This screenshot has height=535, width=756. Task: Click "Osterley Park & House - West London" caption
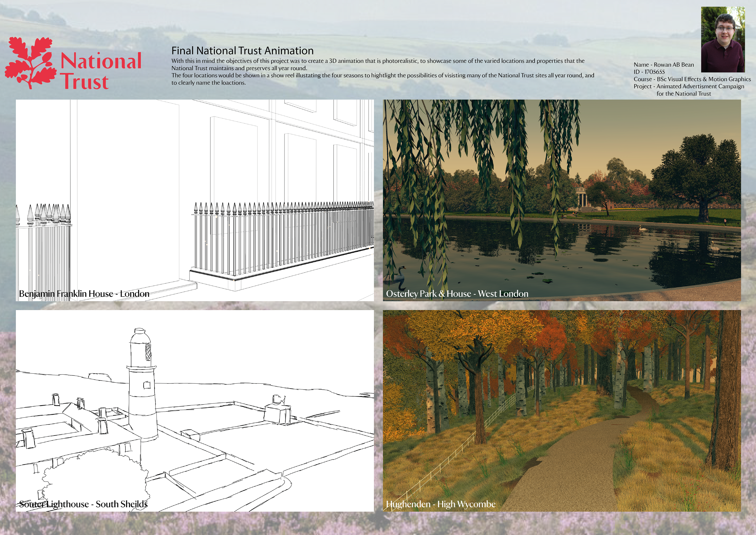[x=457, y=294]
